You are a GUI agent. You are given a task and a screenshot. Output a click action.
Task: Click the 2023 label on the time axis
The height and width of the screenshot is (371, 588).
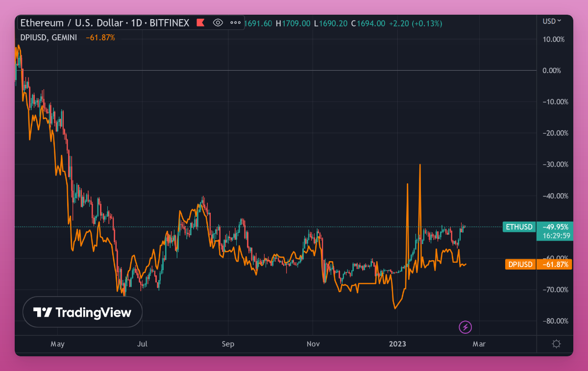click(397, 344)
